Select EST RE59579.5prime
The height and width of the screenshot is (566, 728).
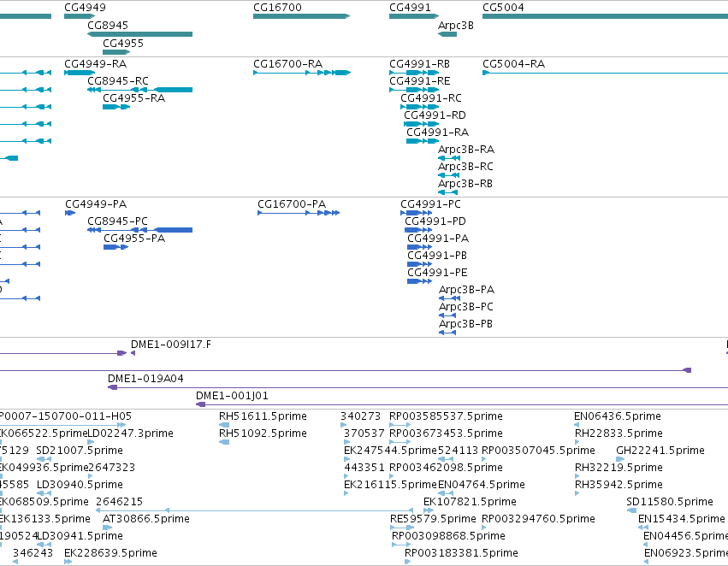[433, 519]
